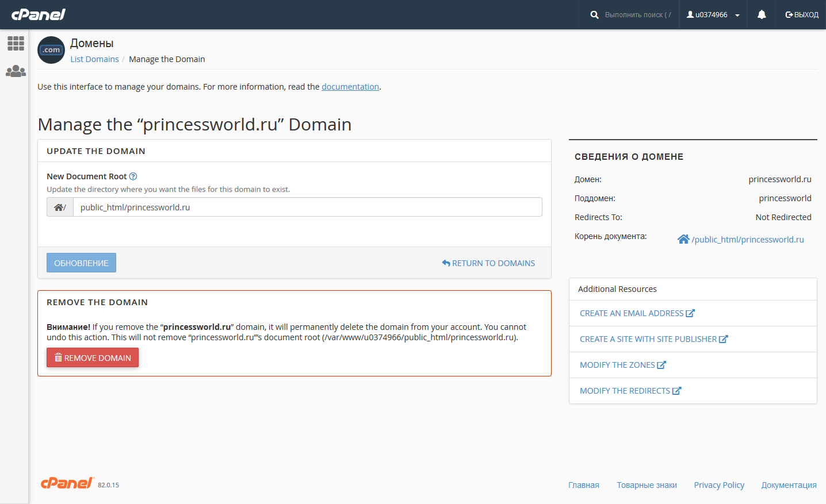
Task: Click the document root input field
Action: tap(308, 207)
